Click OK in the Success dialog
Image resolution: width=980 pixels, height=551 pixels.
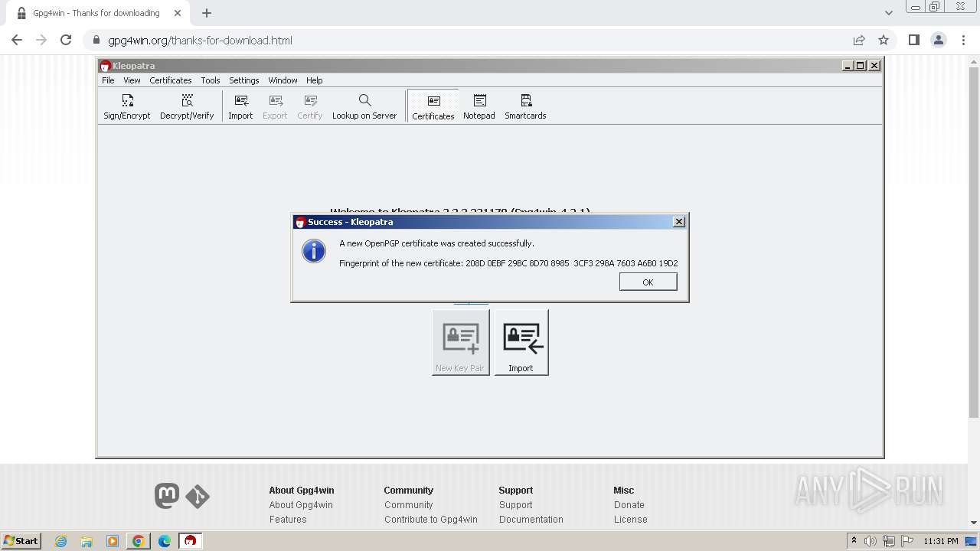tap(648, 282)
